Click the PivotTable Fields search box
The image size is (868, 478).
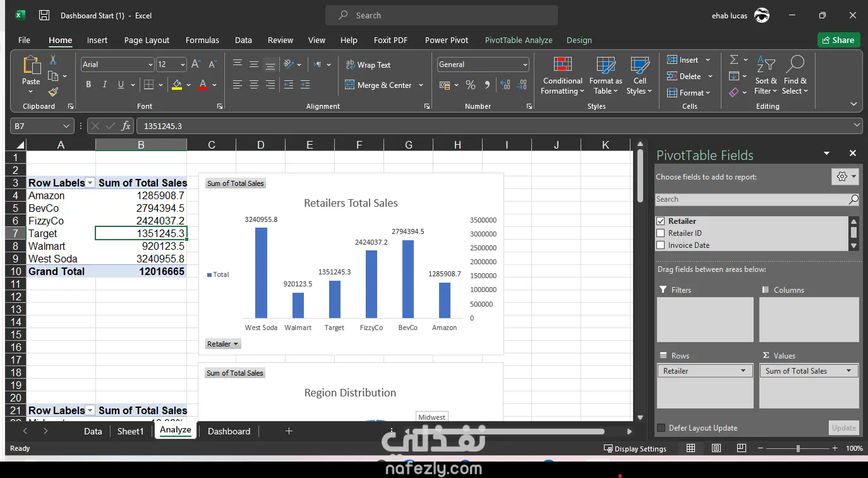coord(757,199)
